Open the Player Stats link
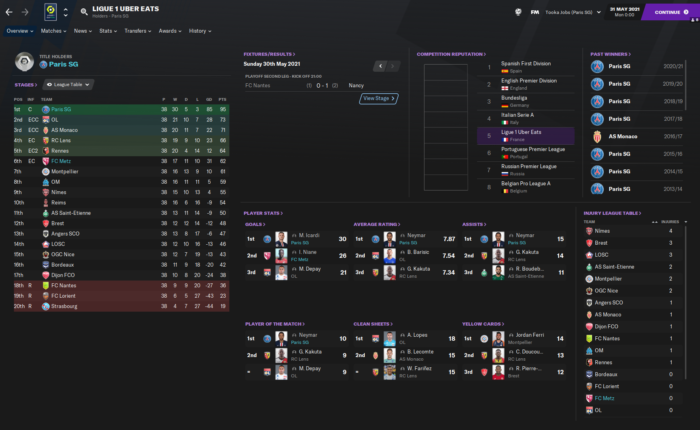700x430 pixels. click(263, 213)
